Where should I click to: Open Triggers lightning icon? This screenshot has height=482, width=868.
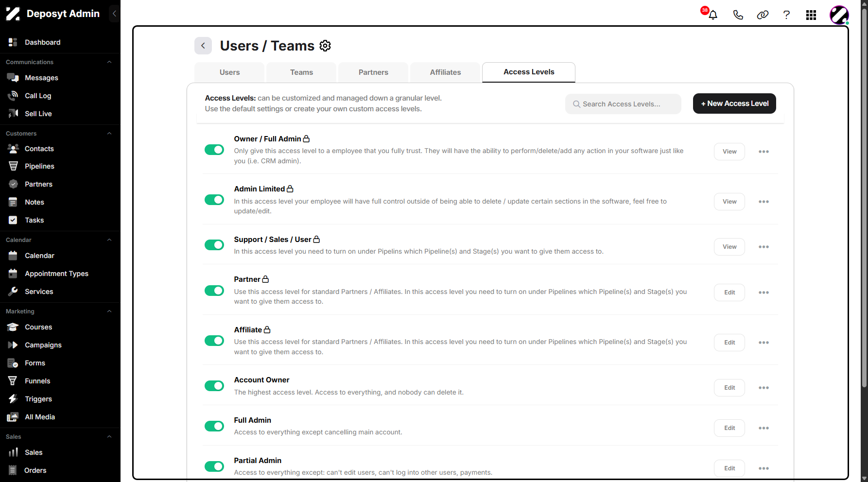coord(13,399)
